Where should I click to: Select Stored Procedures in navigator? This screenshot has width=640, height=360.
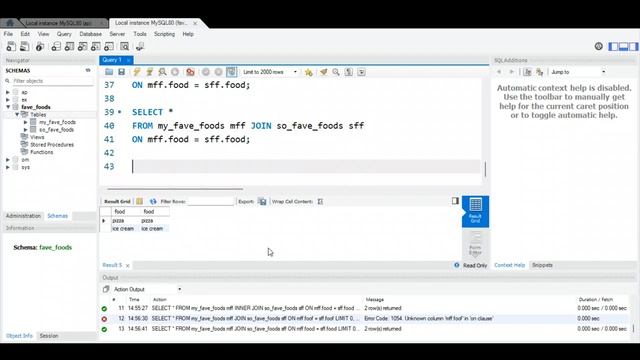click(52, 144)
